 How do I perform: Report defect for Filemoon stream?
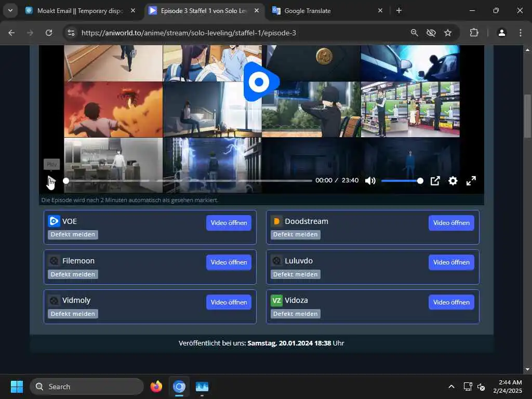coord(73,274)
